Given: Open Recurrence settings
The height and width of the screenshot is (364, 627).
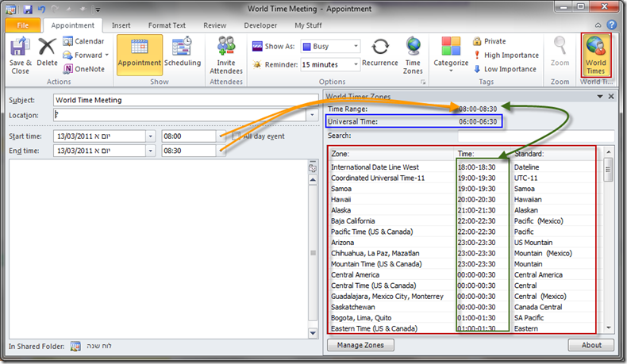Looking at the screenshot, I should pyautogui.click(x=380, y=52).
